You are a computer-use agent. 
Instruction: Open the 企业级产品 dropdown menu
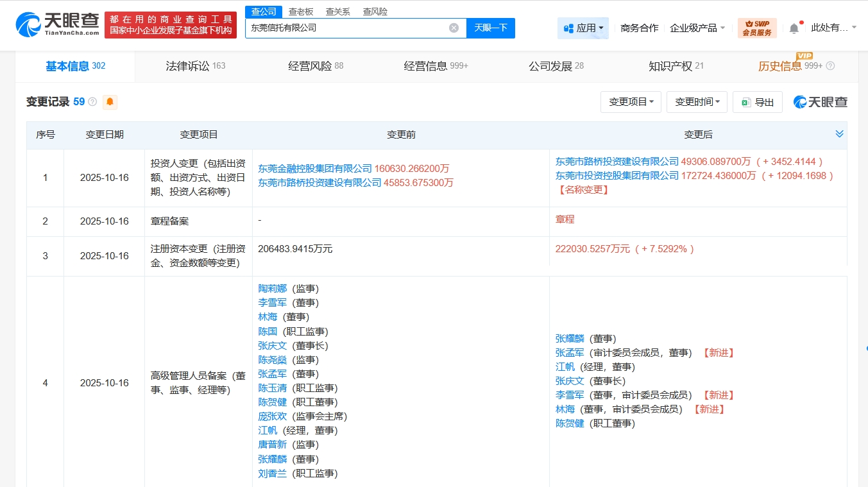tap(697, 28)
